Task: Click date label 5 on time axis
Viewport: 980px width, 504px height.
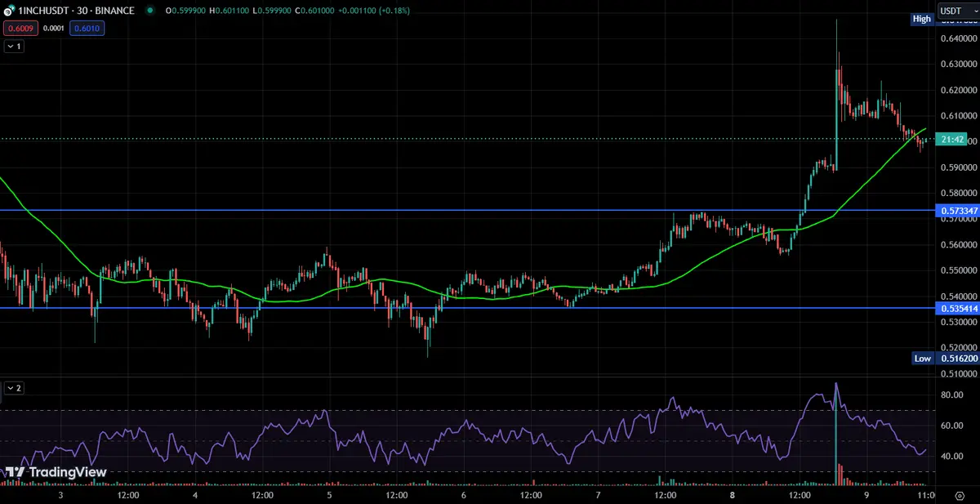Action: [329, 495]
